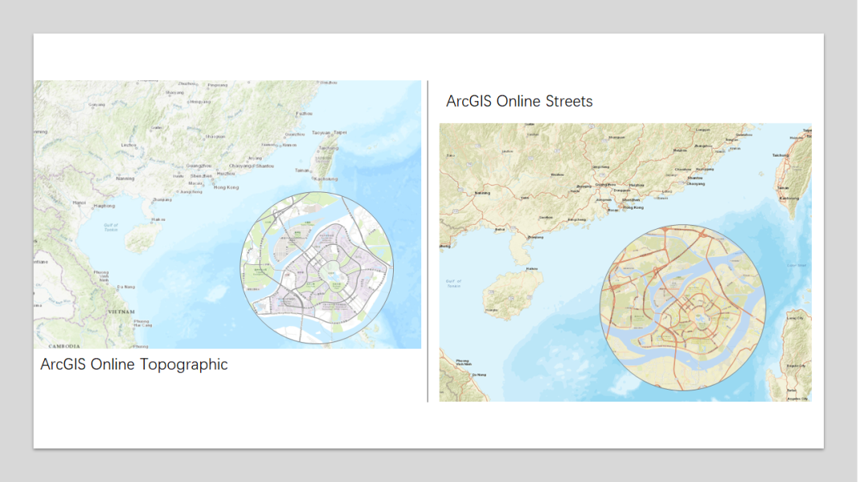The image size is (868, 482).
Task: Click the Hong Kong label on Topographic map
Action: click(x=227, y=187)
